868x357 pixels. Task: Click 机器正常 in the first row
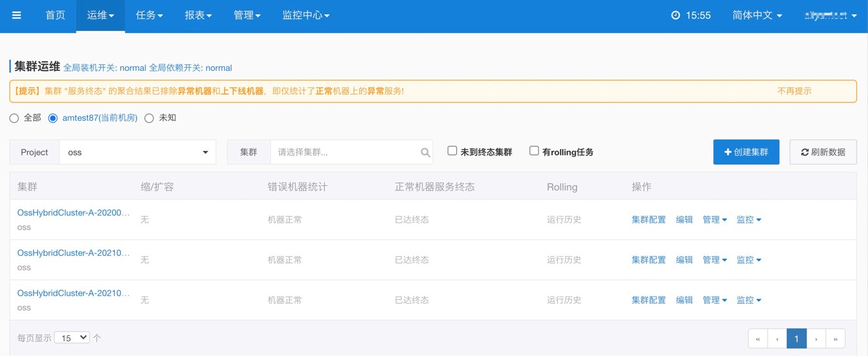click(x=285, y=220)
